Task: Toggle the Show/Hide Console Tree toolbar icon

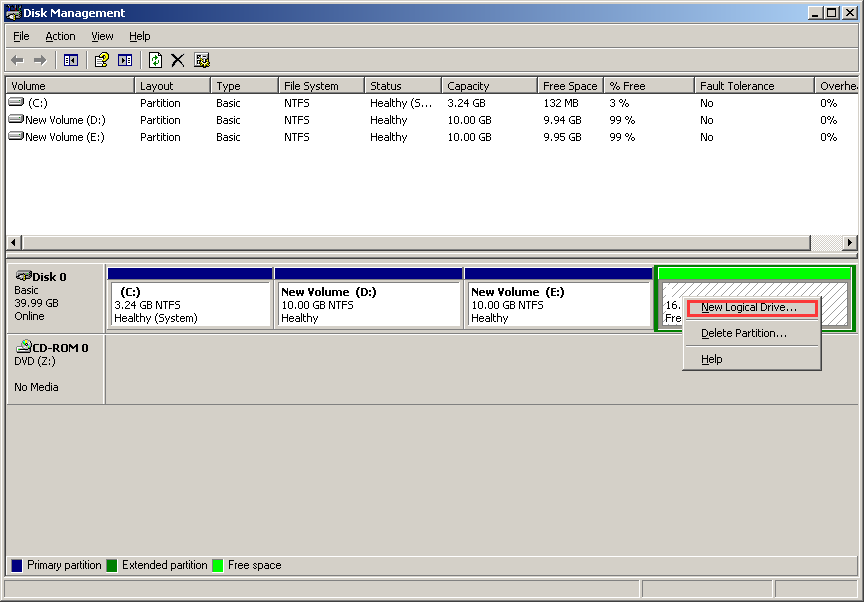Action: (x=71, y=60)
